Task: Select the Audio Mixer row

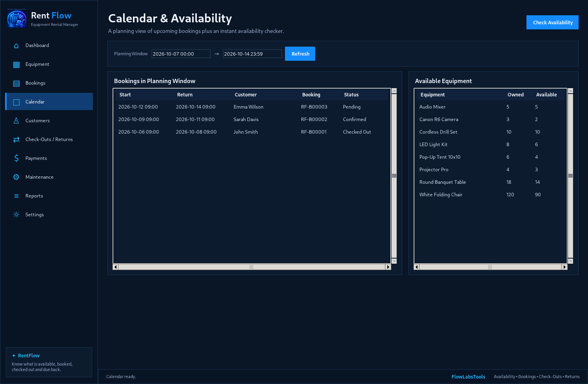Action: 490,107
